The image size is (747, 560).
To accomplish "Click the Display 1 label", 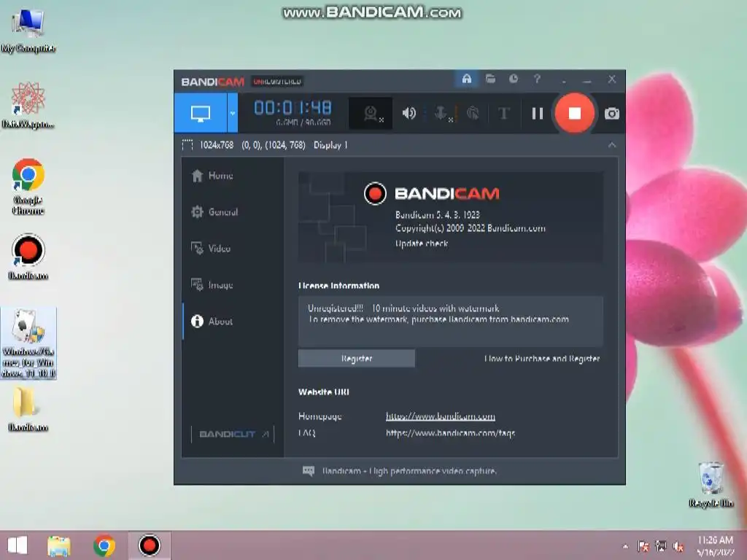I will coord(330,145).
